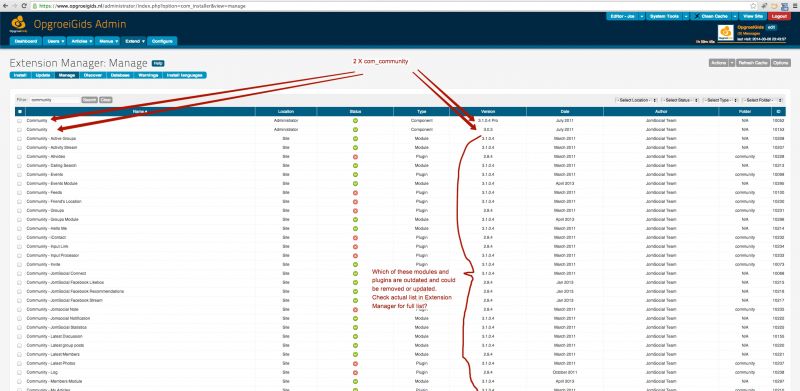Viewport: 800px width, 391px height.
Task: Click the Refresh Cache button
Action: point(753,63)
